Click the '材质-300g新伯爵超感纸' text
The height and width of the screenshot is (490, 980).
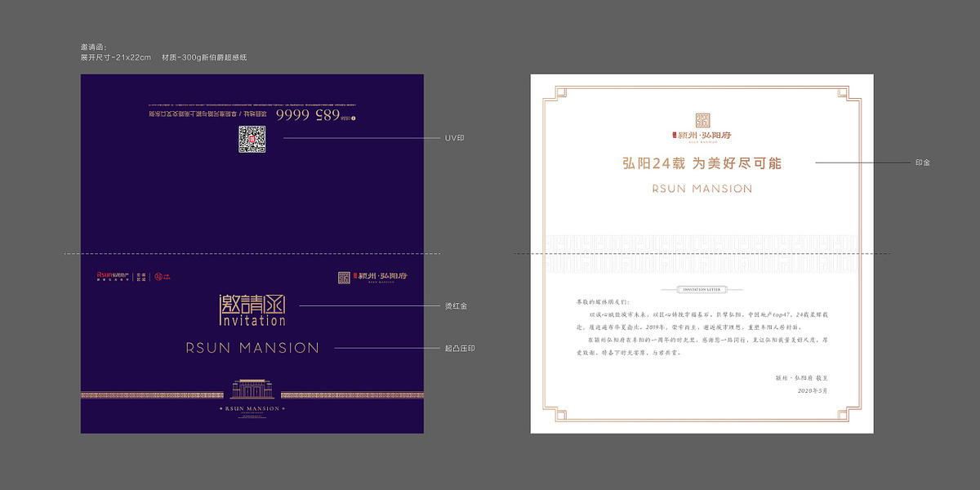point(204,57)
